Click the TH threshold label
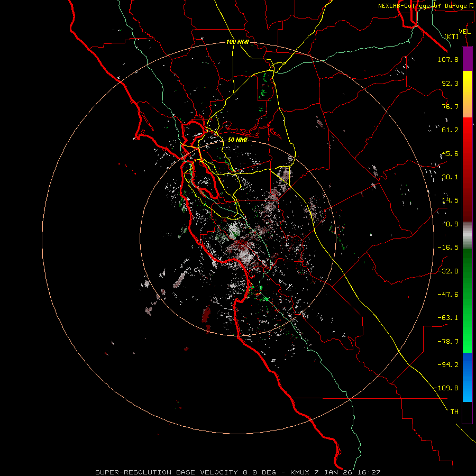 coord(454,411)
